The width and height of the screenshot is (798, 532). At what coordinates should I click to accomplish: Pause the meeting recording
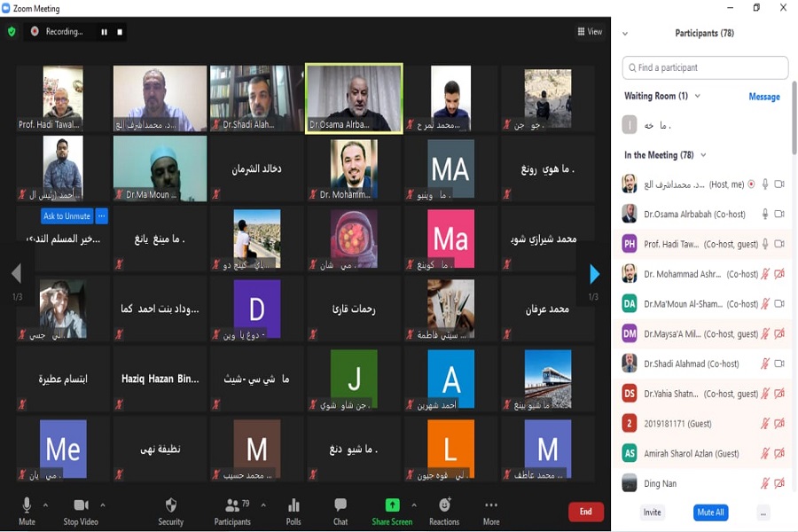click(x=105, y=32)
